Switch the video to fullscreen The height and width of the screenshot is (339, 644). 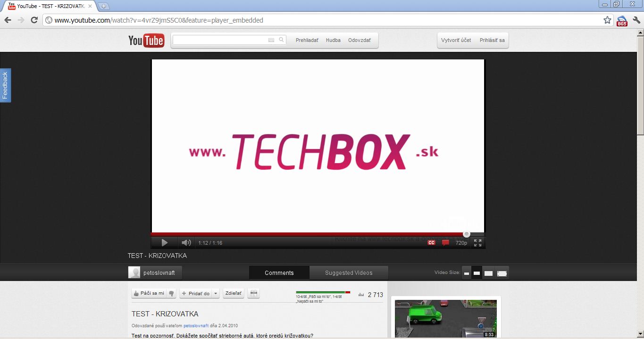pyautogui.click(x=478, y=243)
